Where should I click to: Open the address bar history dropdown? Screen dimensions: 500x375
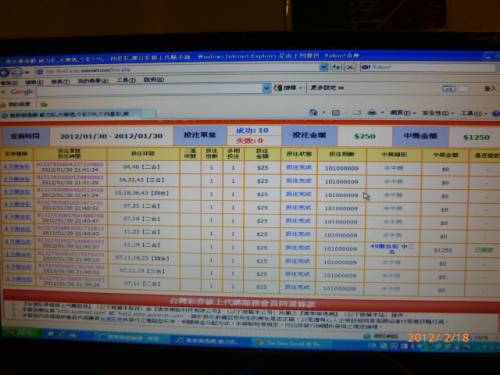point(323,68)
